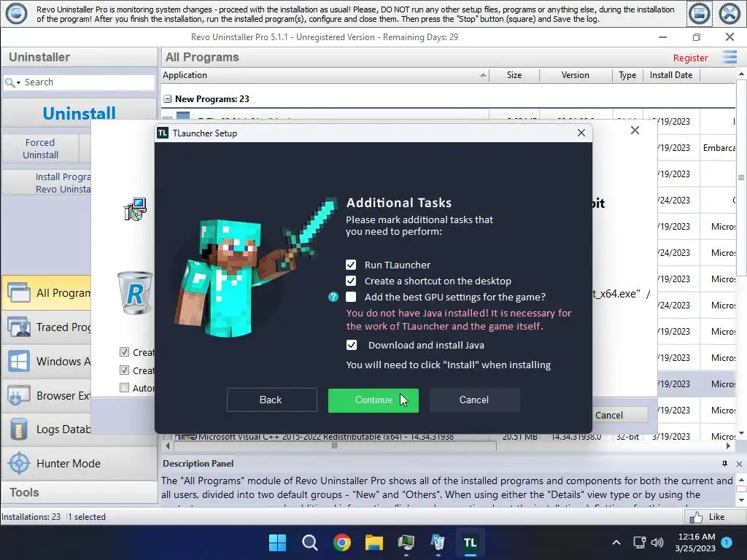Open Browser Extensions module in sidebar
Image resolution: width=747 pixels, height=560 pixels.
(47, 396)
